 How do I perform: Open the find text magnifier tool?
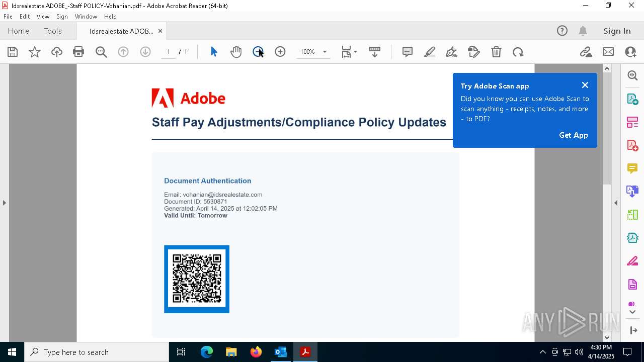pos(101,52)
